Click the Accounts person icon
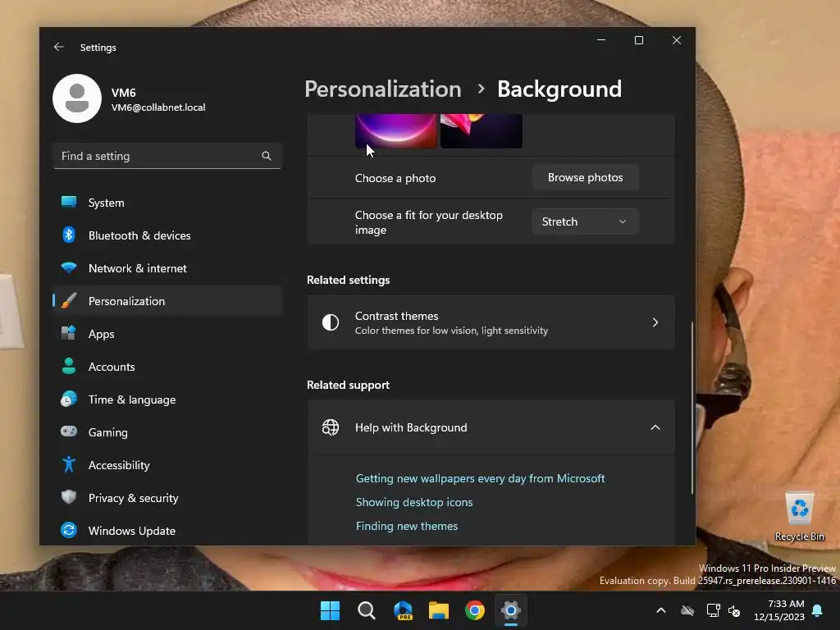This screenshot has width=840, height=630. [69, 366]
